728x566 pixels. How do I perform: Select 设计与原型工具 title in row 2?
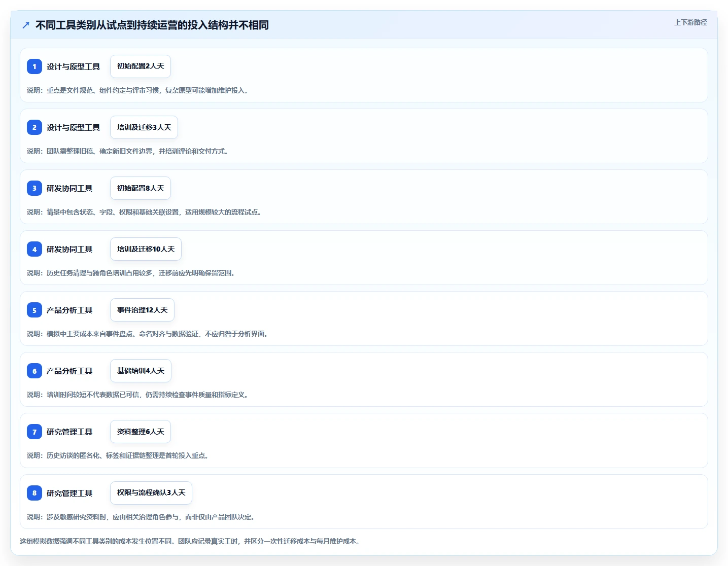[73, 127]
